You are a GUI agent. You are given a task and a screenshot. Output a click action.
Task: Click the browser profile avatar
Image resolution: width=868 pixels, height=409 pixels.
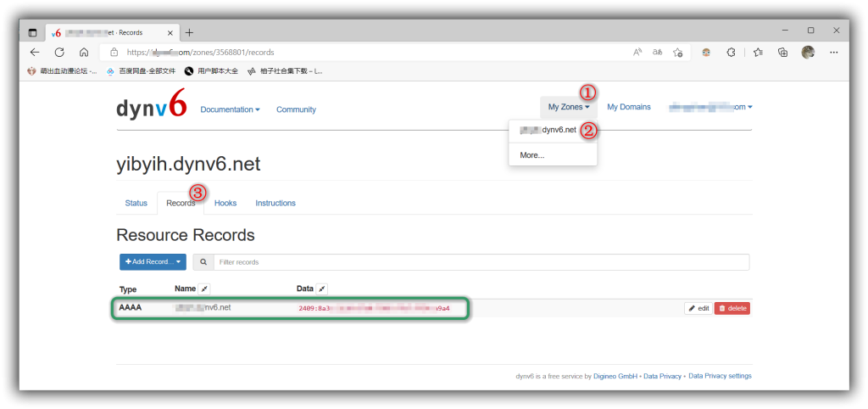tap(808, 52)
